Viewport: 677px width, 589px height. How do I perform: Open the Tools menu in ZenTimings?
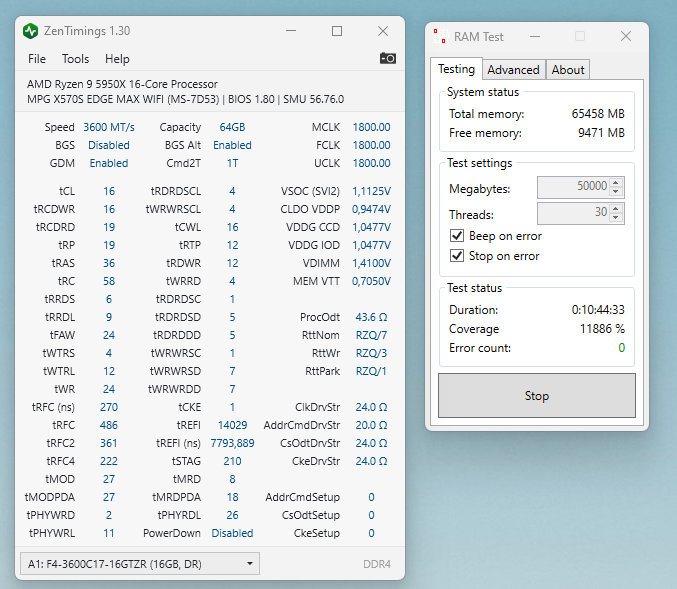pos(75,59)
